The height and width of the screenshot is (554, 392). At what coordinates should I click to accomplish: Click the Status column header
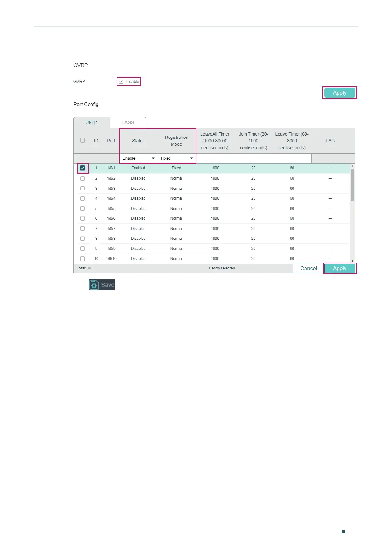coord(138,141)
